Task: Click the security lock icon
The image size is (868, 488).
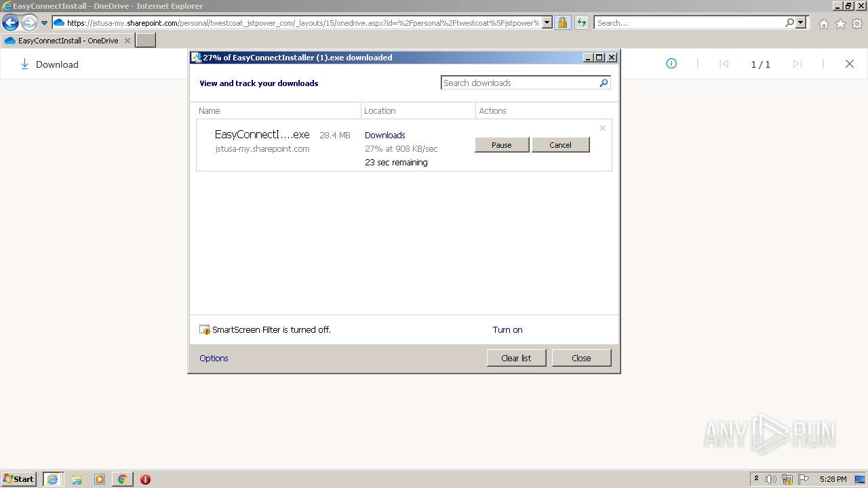Action: click(562, 22)
